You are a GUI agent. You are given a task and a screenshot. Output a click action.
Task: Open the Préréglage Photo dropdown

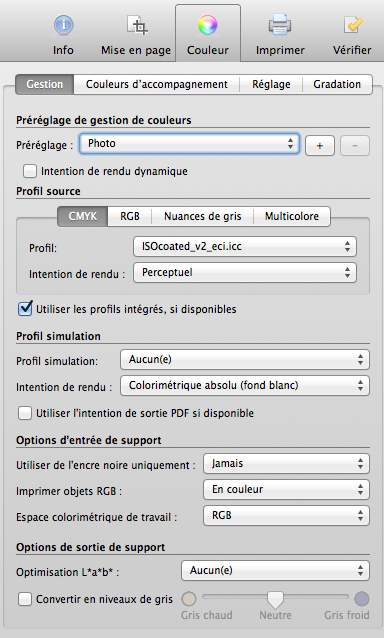click(x=190, y=144)
